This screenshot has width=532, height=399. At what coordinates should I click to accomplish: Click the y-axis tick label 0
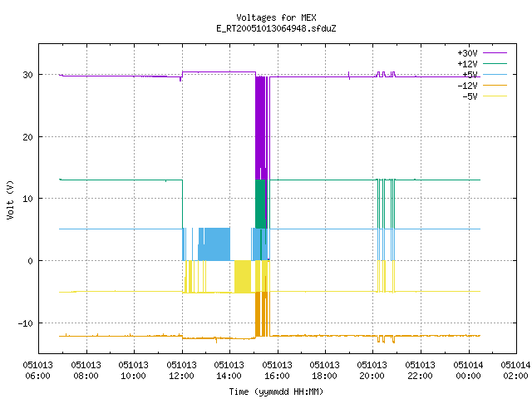31,261
